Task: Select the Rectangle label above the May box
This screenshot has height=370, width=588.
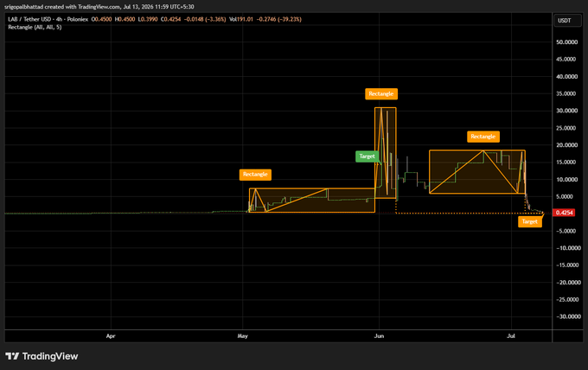Action: 255,175
